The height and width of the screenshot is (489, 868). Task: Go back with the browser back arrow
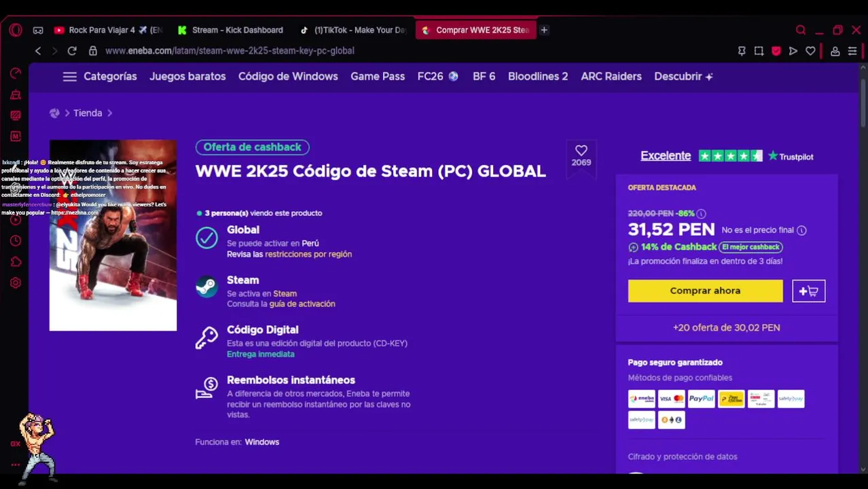(38, 51)
